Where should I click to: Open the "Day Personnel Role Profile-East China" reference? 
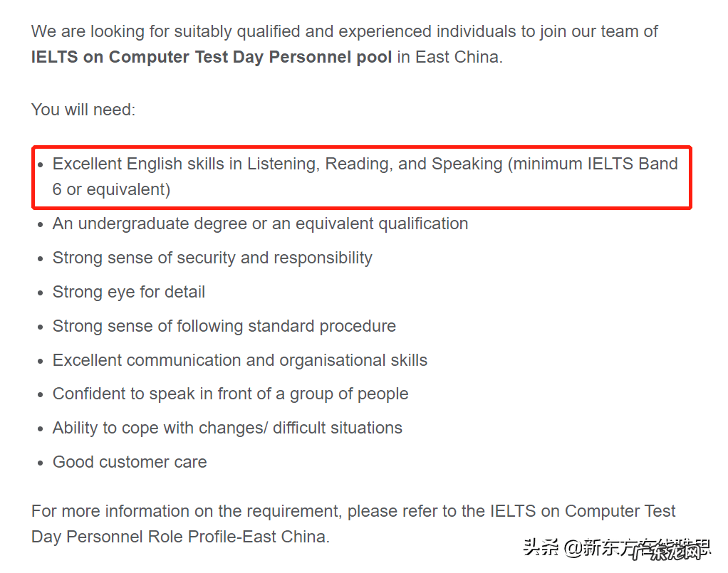point(180,537)
